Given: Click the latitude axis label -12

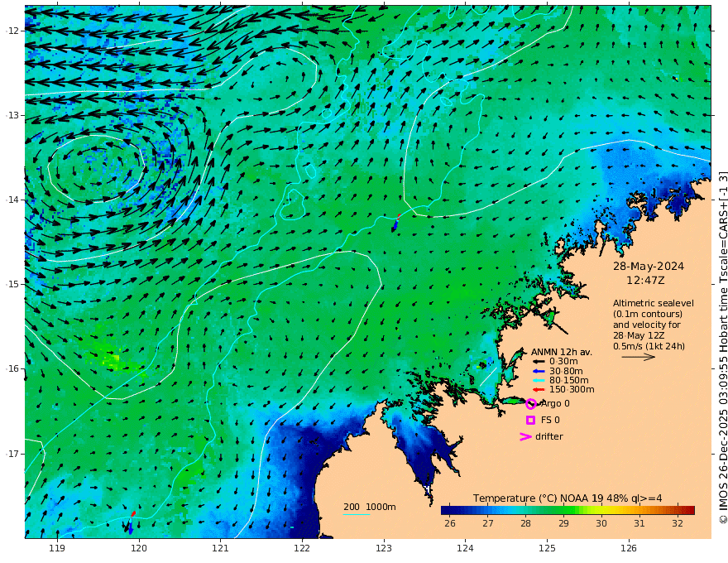Looking at the screenshot, I should (12, 31).
